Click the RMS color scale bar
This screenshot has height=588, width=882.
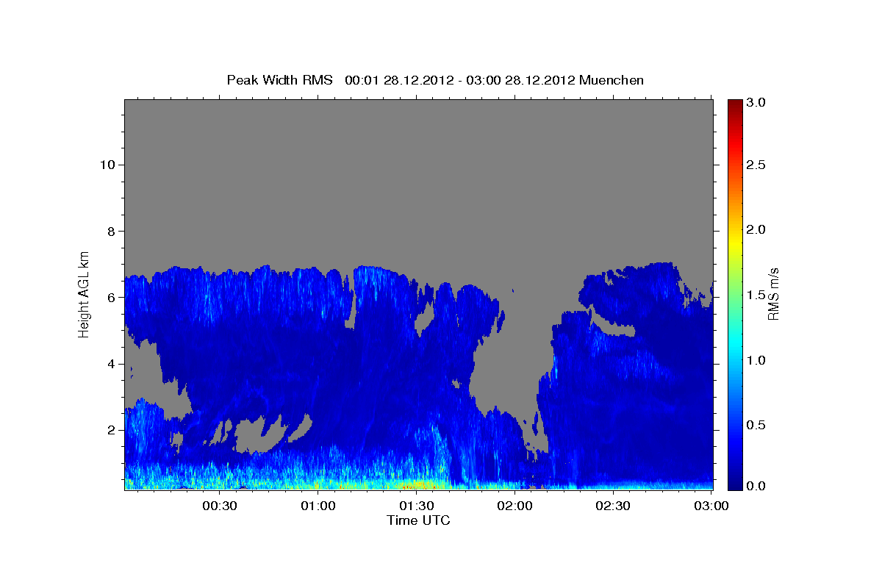click(x=734, y=294)
